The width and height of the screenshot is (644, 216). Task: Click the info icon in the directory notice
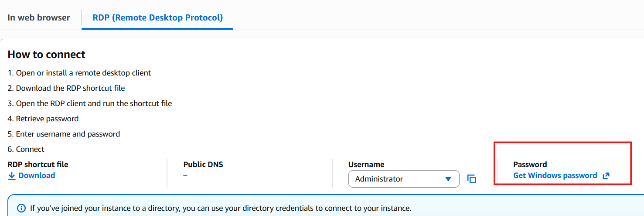[21, 208]
